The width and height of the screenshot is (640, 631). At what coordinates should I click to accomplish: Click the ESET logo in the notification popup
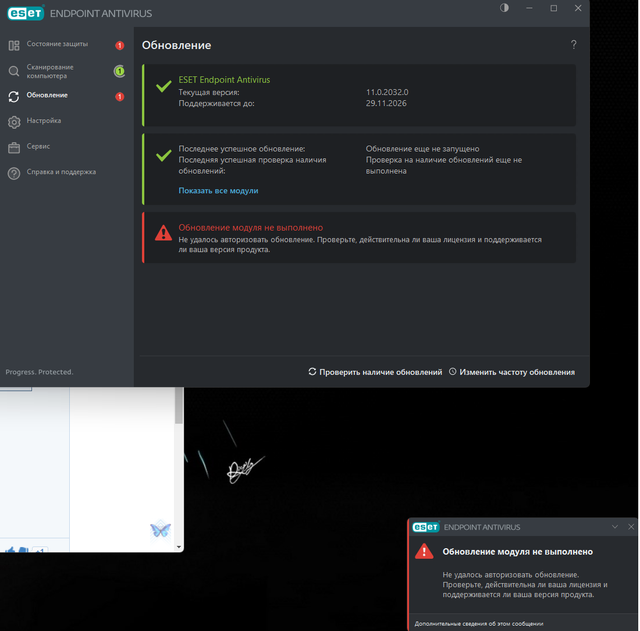426,527
